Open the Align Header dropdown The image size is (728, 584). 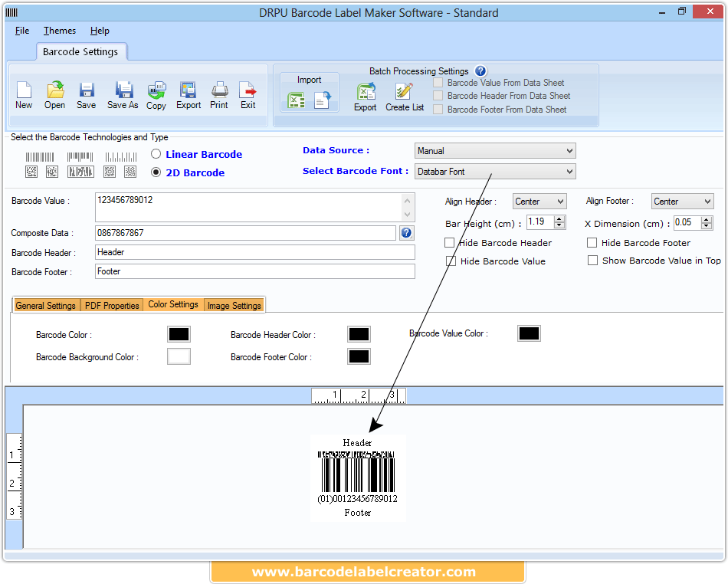click(539, 202)
